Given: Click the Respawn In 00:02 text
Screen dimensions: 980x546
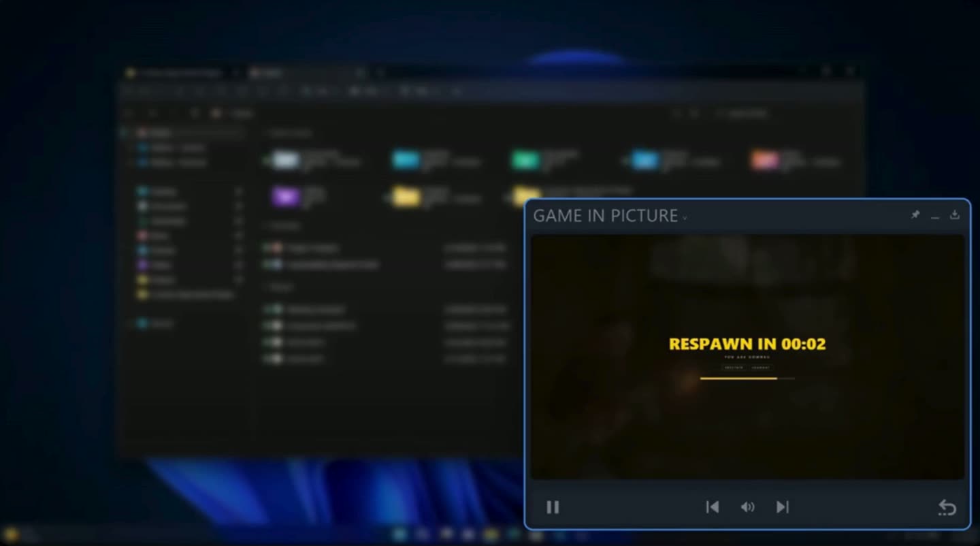Looking at the screenshot, I should coord(747,344).
